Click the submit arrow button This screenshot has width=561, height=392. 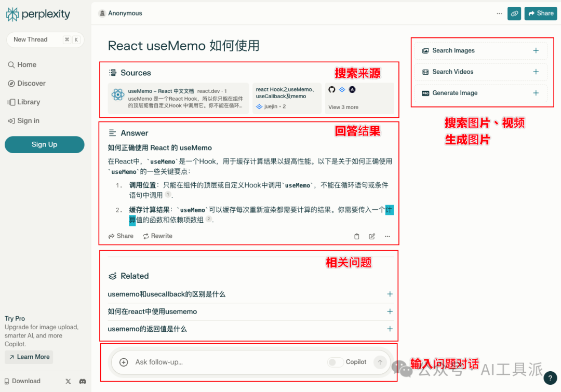tap(380, 362)
